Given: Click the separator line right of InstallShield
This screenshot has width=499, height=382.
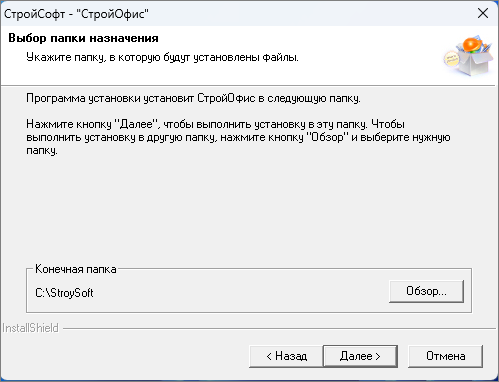Looking at the screenshot, I should click(279, 328).
